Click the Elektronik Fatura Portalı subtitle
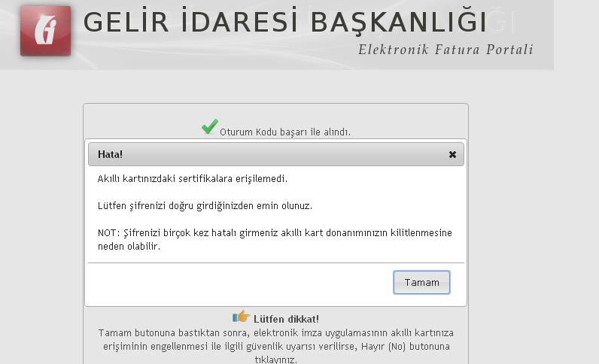Viewport: 599px width, 364px height. [x=445, y=50]
